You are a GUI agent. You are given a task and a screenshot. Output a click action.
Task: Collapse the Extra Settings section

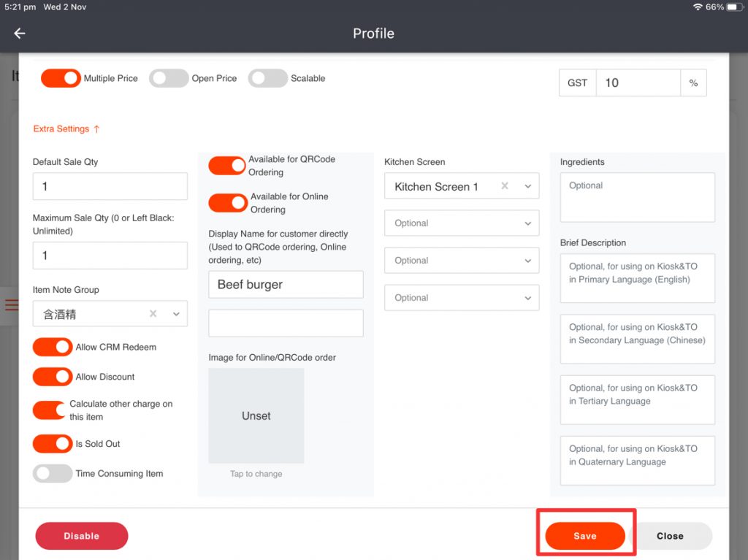(66, 129)
